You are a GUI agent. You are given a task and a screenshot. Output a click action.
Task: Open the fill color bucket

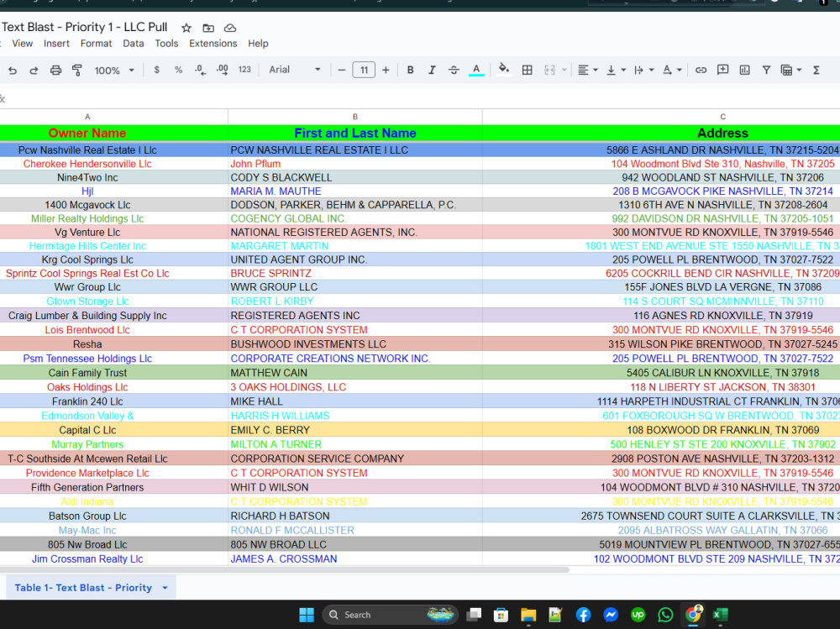503,70
